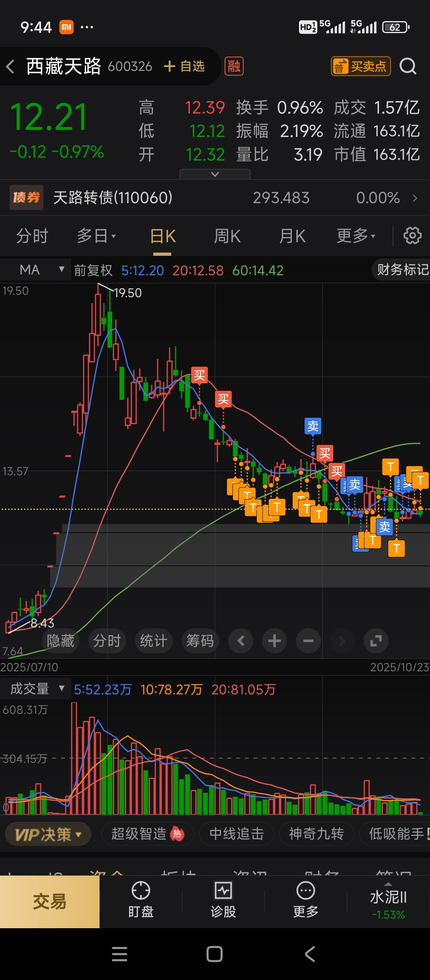Switch to the 周K weekly tab
This screenshot has height=980, width=430.
pyautogui.click(x=227, y=236)
